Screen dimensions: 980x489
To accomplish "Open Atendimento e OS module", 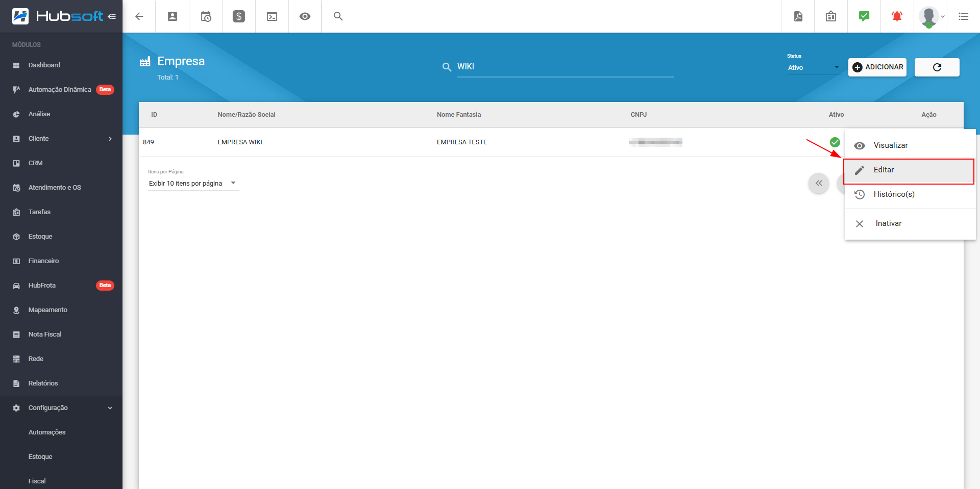I will point(61,188).
